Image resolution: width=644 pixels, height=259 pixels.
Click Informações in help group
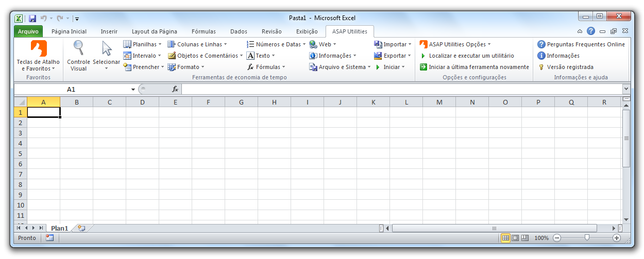pos(558,56)
